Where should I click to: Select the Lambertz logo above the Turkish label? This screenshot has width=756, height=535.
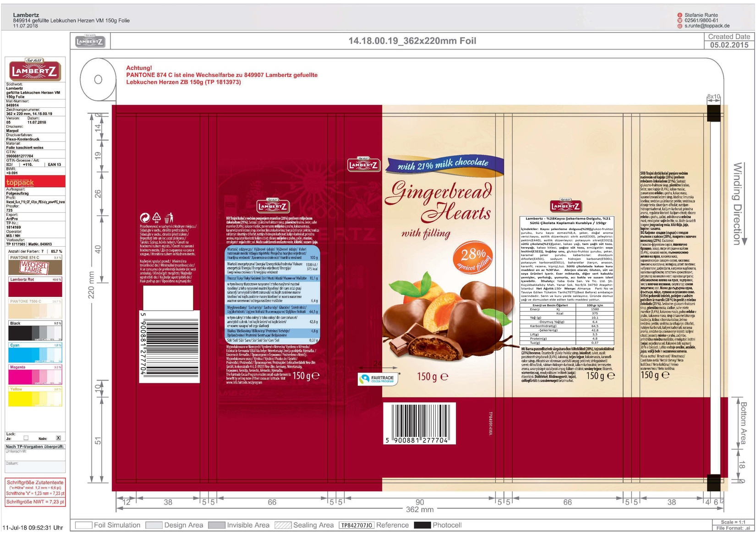point(566,206)
